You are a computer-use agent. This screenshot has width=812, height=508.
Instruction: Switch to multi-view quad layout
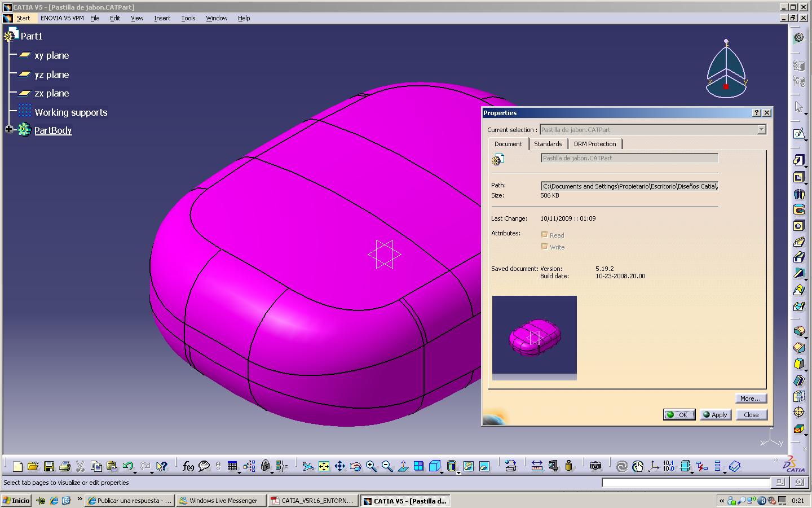pos(418,466)
